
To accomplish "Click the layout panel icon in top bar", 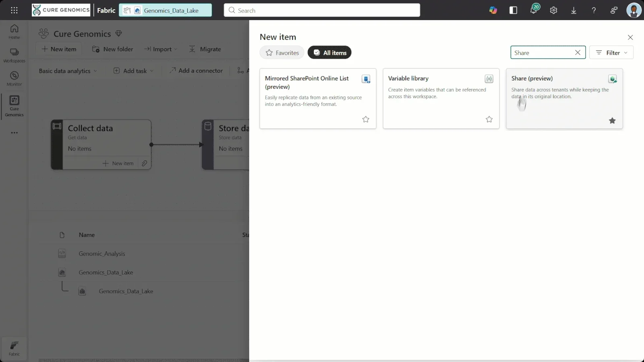I will 513,10.
